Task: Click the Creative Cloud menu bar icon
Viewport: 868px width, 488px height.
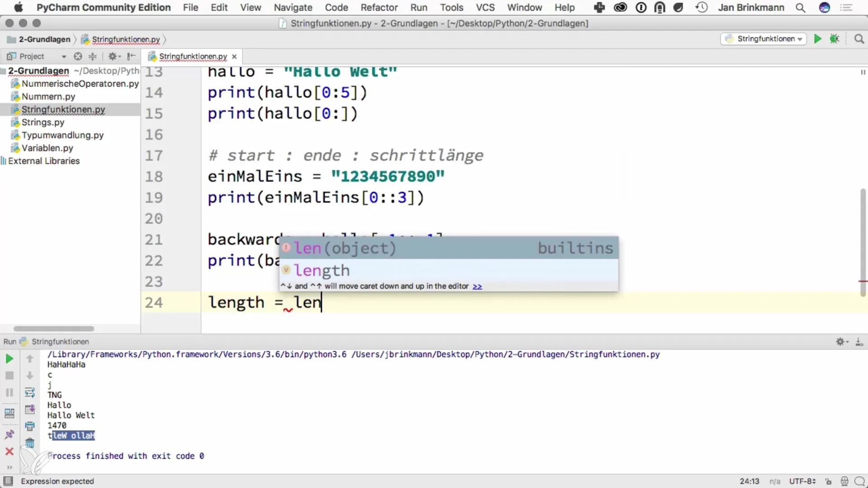Action: 620,8
